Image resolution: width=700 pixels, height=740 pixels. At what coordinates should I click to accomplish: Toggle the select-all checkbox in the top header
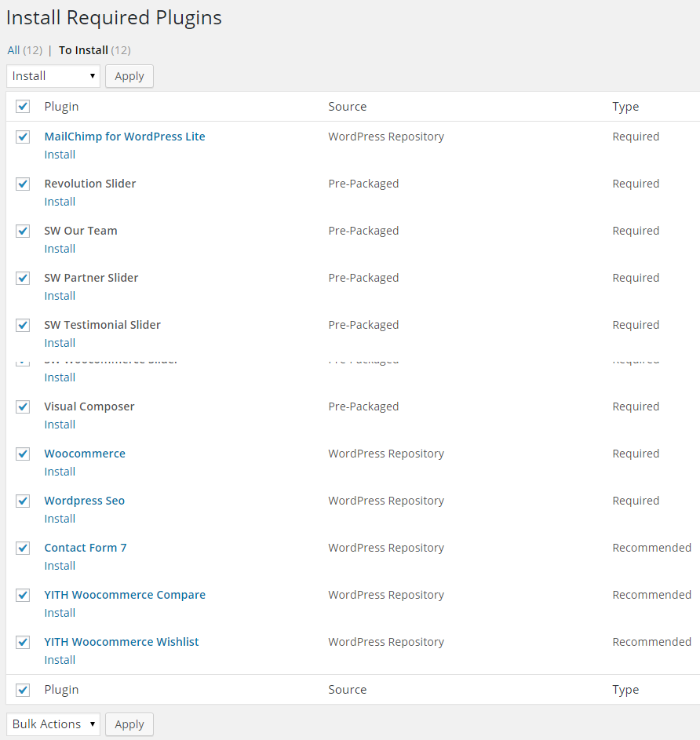pos(23,106)
